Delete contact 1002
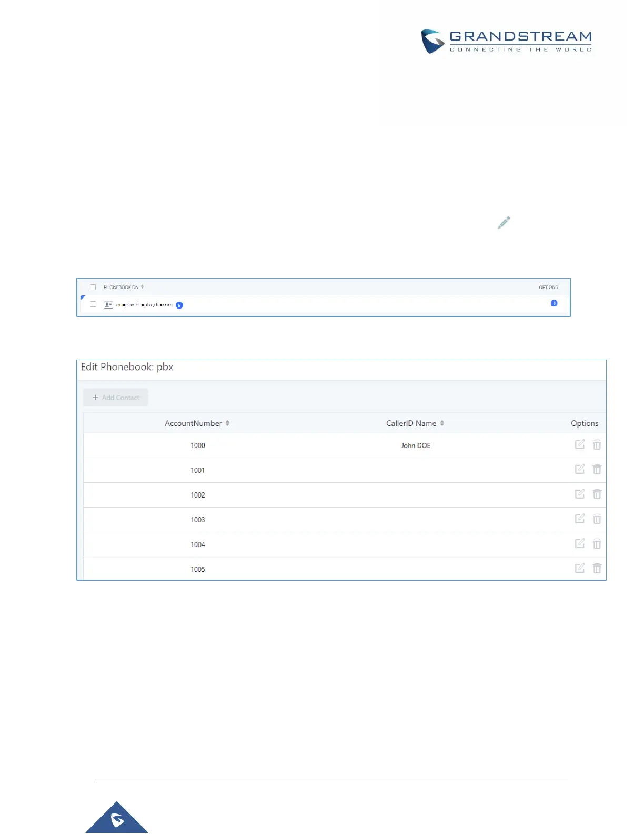This screenshot has width=644, height=834. [x=597, y=494]
